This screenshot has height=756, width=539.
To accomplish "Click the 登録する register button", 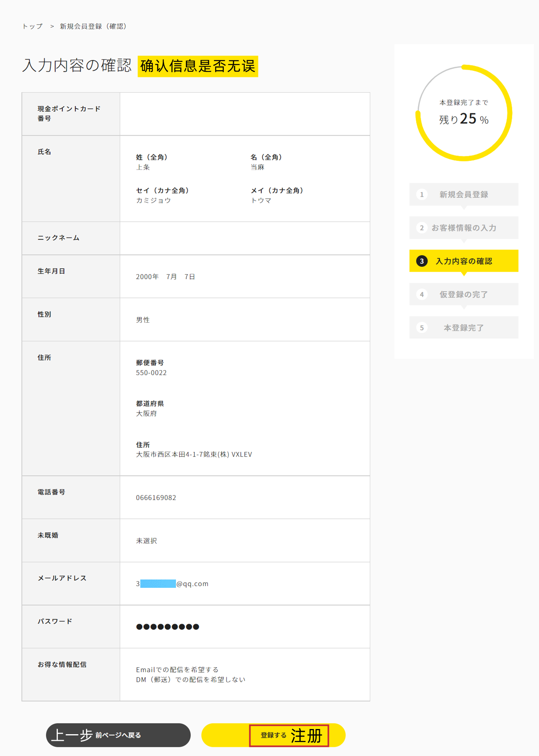I will coord(273,735).
